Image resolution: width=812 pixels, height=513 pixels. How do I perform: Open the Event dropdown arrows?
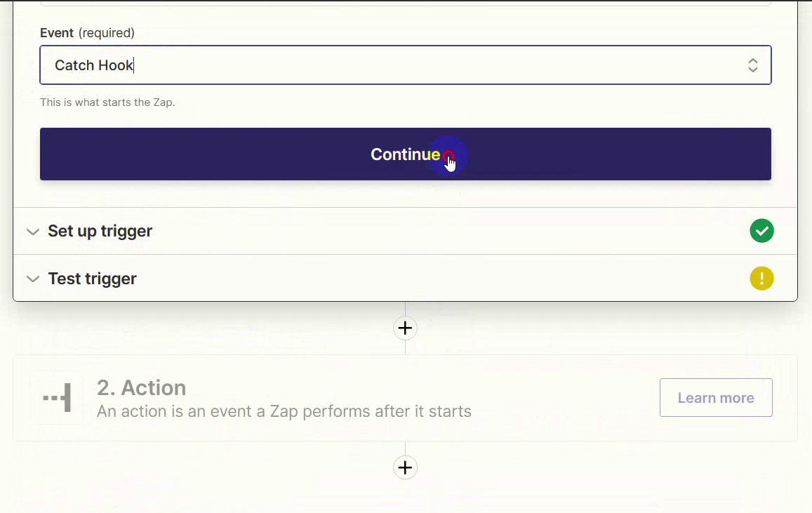[x=752, y=65]
